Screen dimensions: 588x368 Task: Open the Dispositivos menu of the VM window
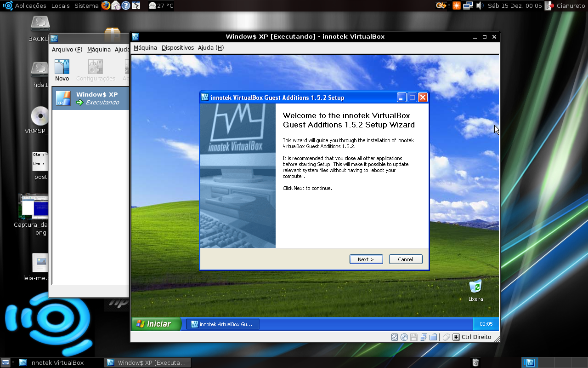[x=178, y=48]
